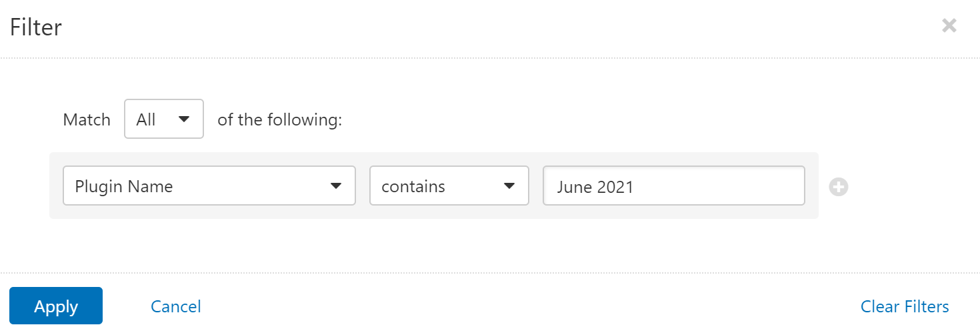The height and width of the screenshot is (333, 980).
Task: Click the 'All' text in the Match selector
Action: pyautogui.click(x=146, y=119)
